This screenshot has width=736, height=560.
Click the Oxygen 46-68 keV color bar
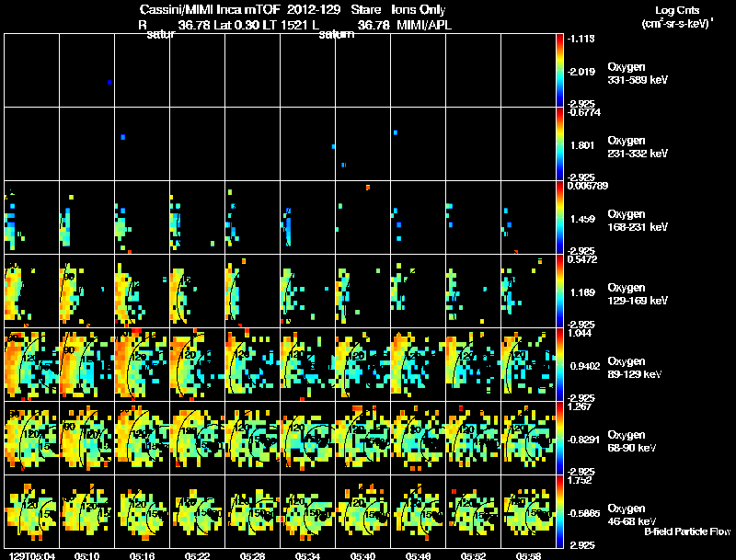(559, 511)
